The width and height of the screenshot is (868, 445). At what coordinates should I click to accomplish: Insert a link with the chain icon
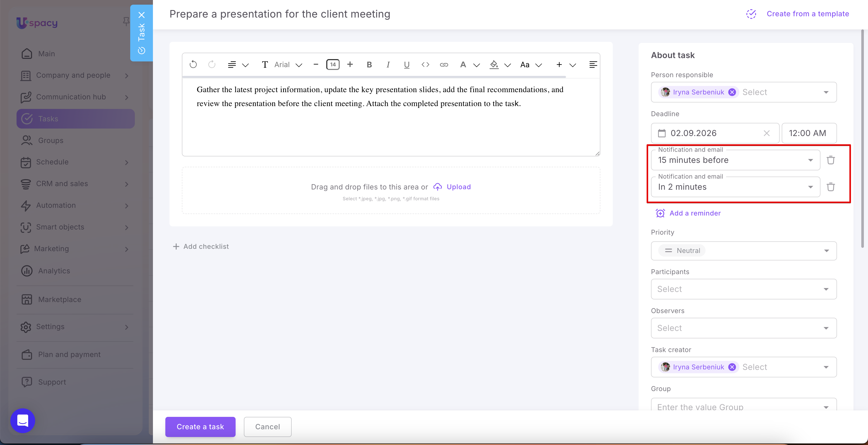(x=444, y=65)
